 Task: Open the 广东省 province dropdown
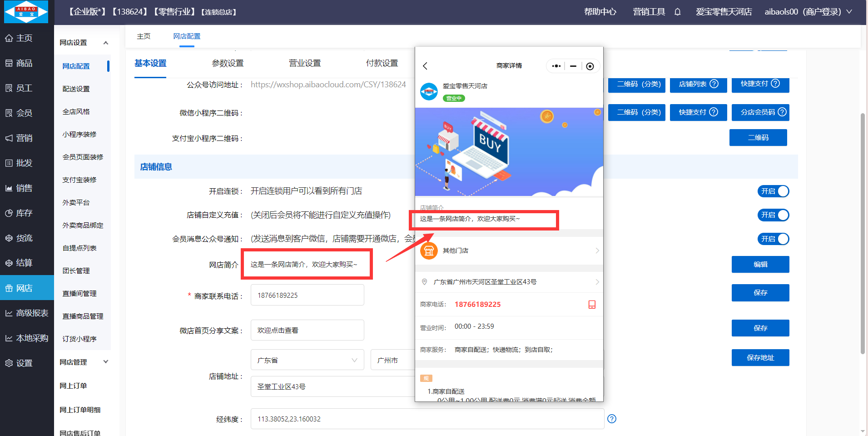(307, 360)
